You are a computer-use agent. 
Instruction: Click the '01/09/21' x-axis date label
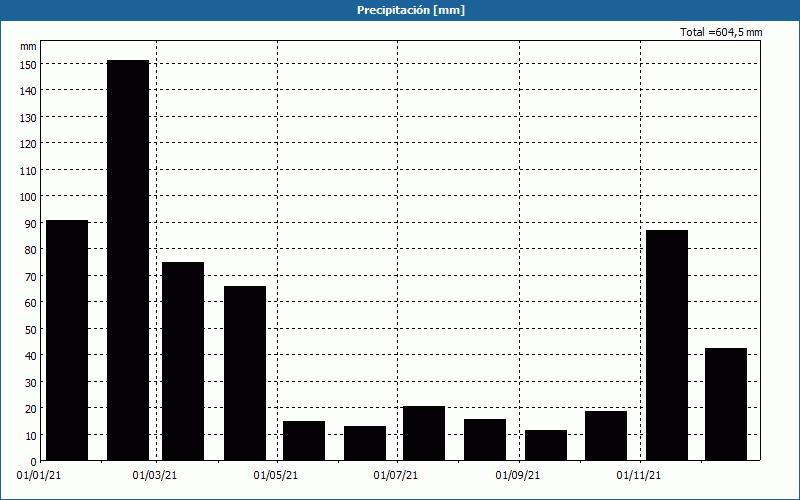tap(517, 476)
